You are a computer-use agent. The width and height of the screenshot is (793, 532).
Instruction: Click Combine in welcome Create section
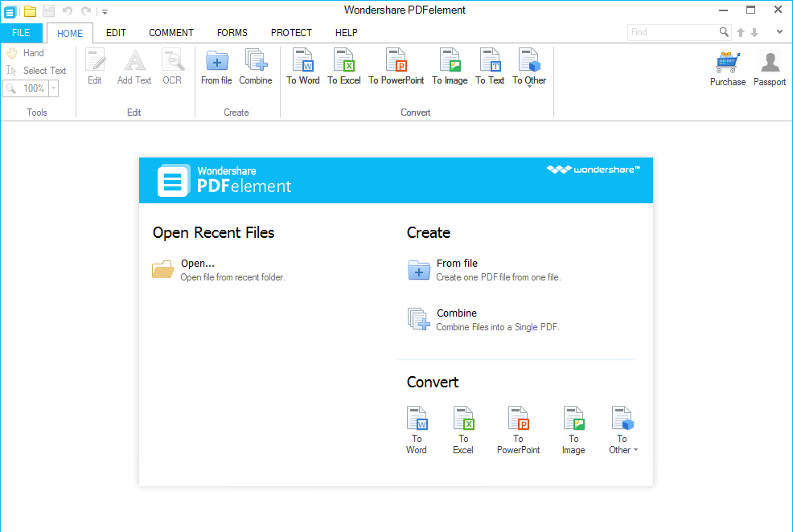tap(483, 319)
